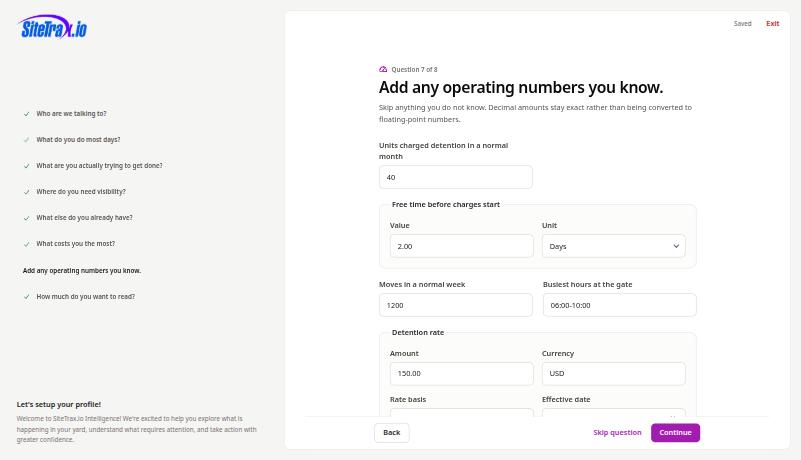
Task: Click free time Value field showing 2.00
Action: 462,246
